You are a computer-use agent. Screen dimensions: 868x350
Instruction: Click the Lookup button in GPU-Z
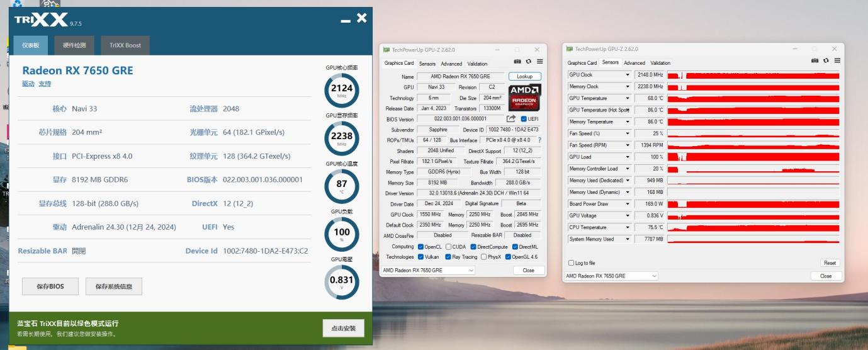(x=525, y=76)
